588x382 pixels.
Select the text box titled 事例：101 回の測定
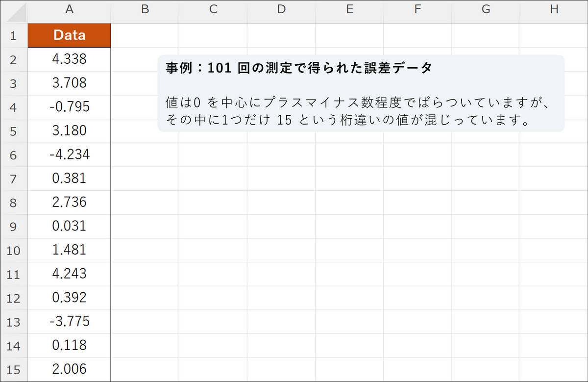(x=361, y=93)
